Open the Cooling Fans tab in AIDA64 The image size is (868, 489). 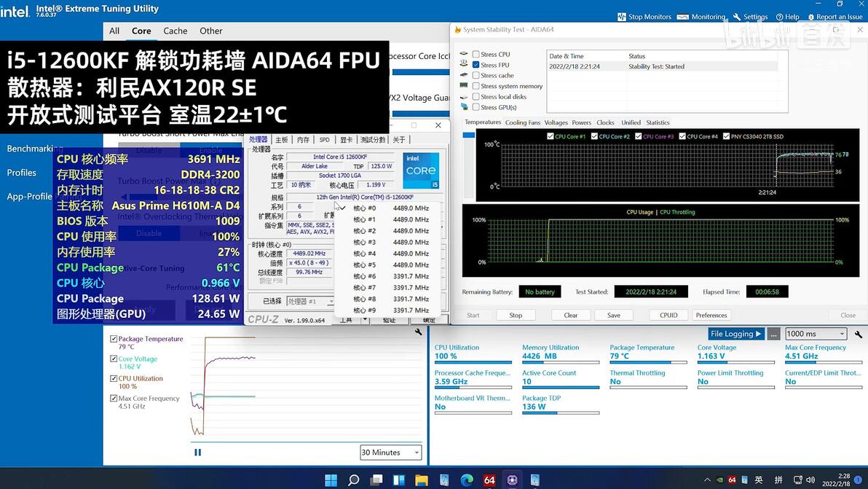(x=523, y=122)
